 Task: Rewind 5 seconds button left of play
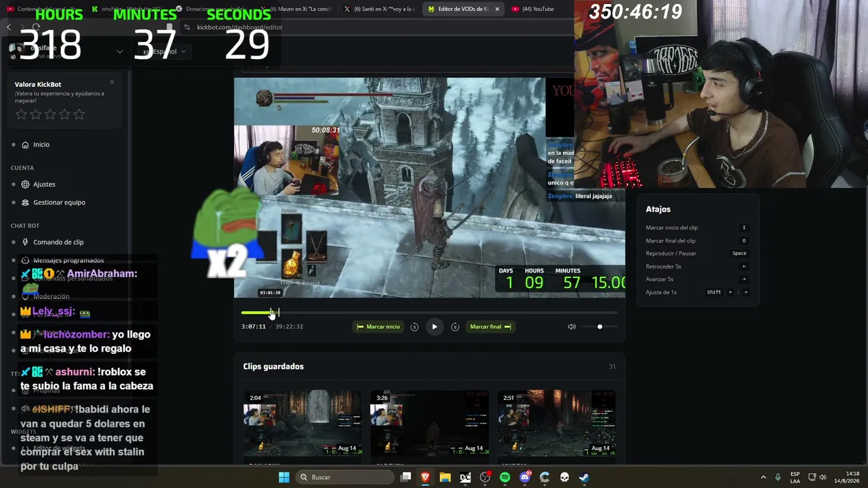414,327
